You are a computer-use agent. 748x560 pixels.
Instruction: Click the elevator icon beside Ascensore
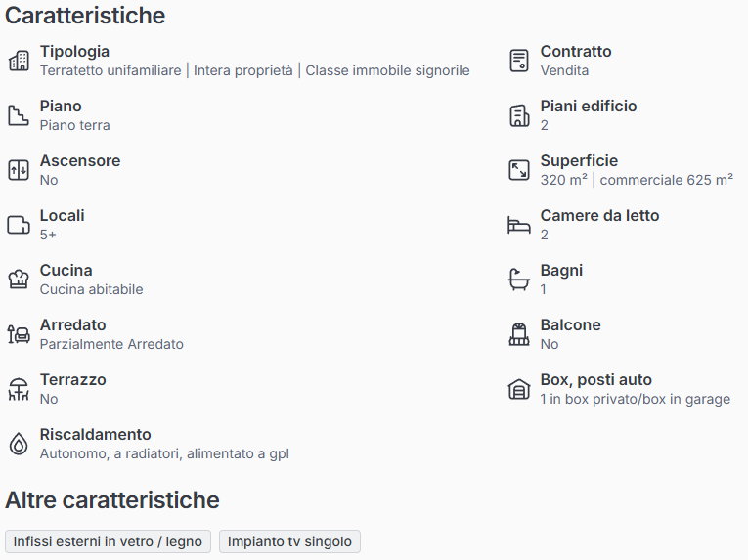point(19,170)
